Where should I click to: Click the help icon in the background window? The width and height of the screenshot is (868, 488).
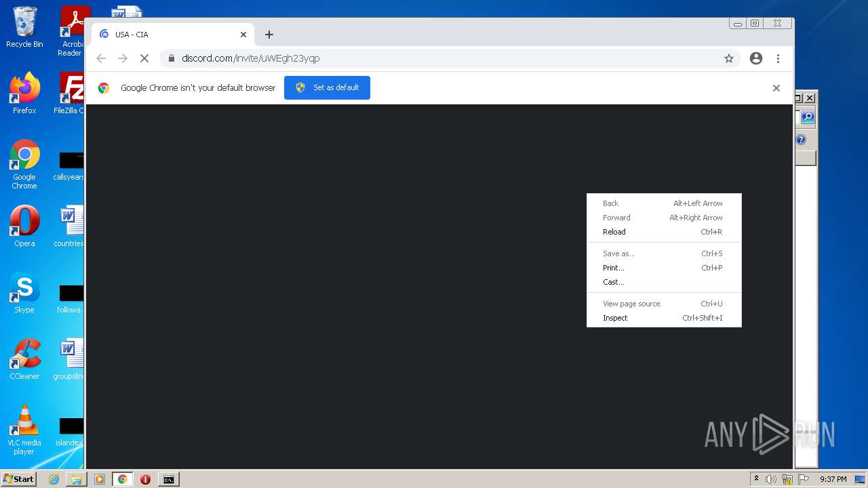pos(801,140)
